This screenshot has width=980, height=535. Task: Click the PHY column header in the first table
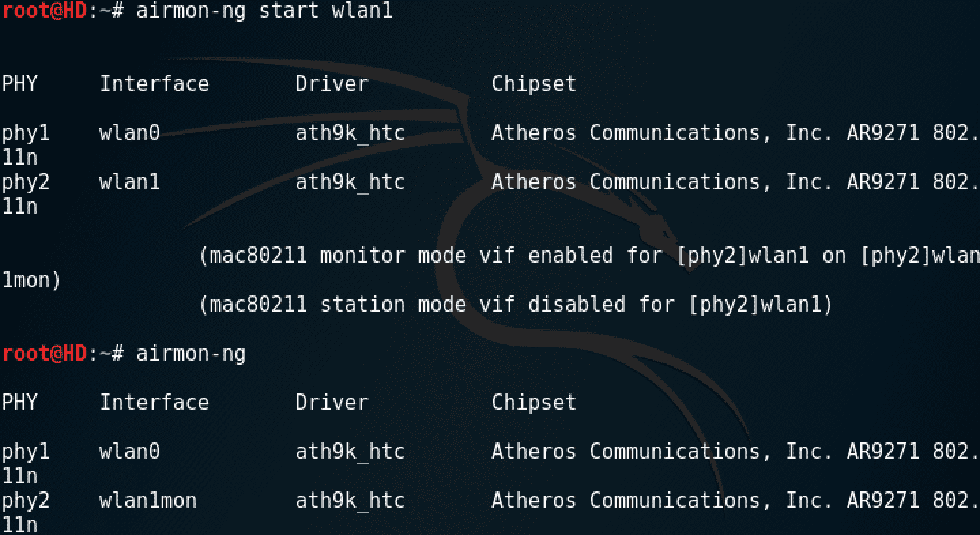pos(20,84)
